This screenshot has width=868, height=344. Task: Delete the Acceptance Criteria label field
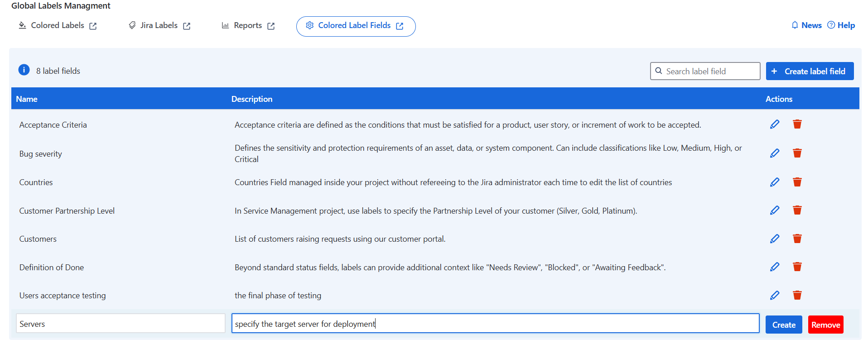(x=797, y=124)
